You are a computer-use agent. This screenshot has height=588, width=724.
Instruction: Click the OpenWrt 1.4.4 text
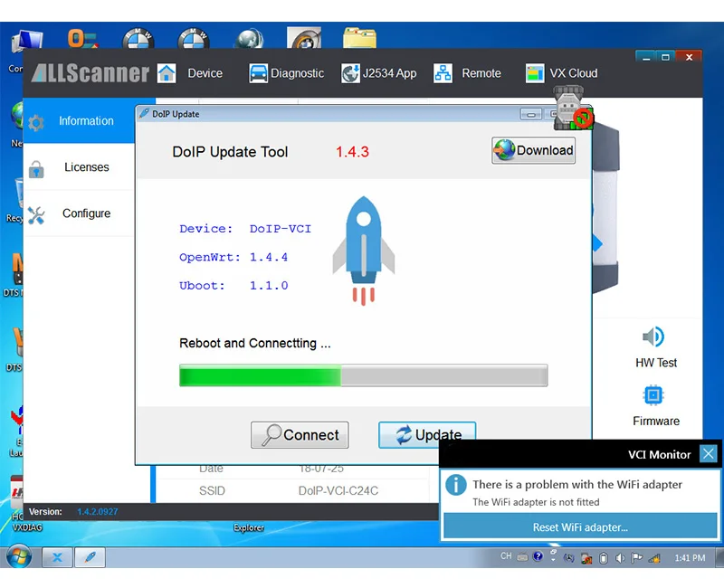[x=233, y=257]
